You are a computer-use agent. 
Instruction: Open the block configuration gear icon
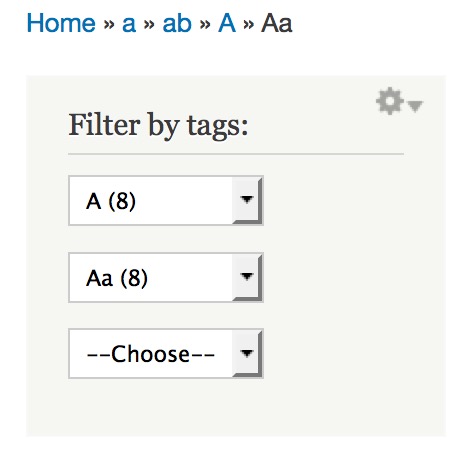(390, 101)
